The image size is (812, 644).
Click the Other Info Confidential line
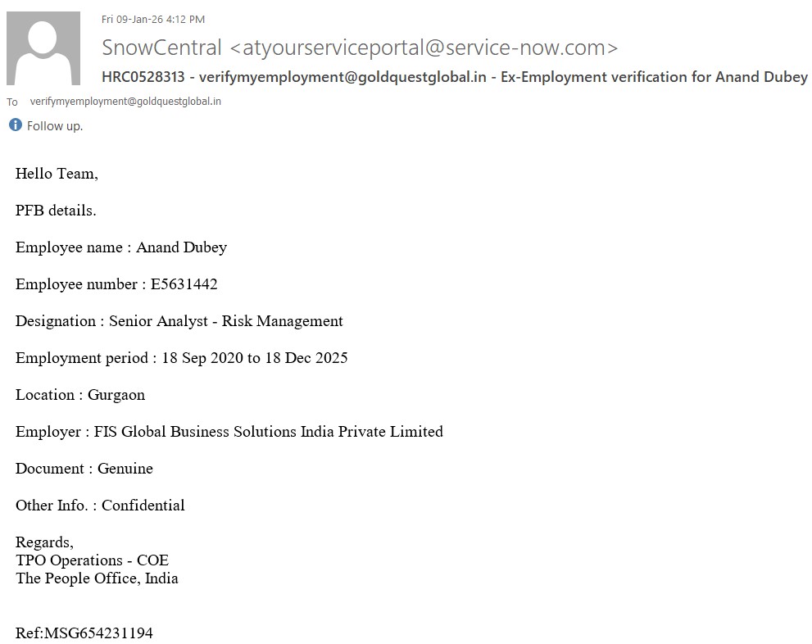100,506
